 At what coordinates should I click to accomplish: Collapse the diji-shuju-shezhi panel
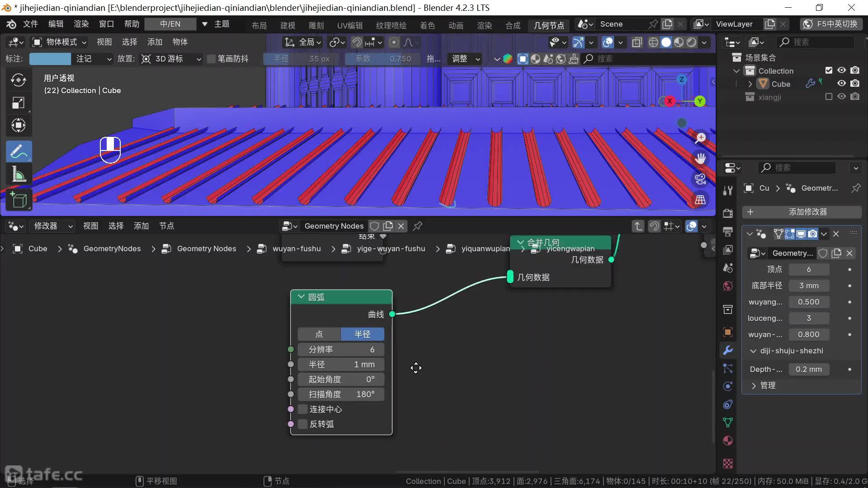(x=753, y=351)
